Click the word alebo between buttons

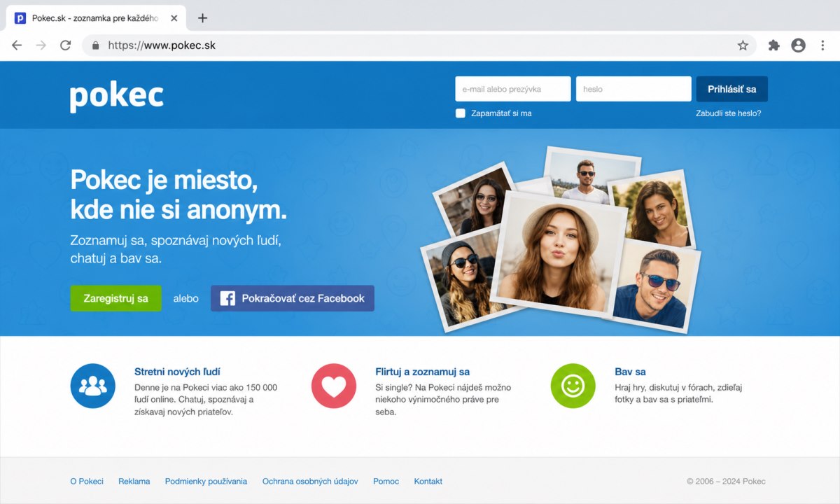(x=186, y=298)
